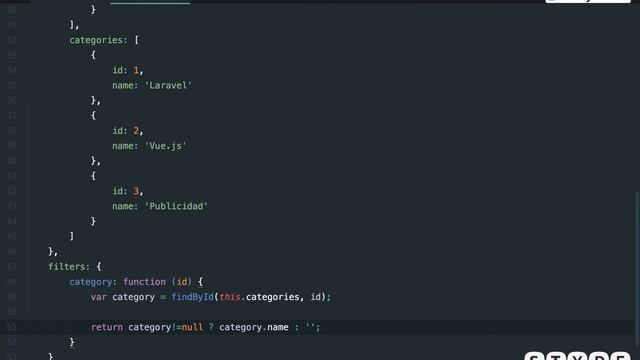Click the var keyword
Viewport: 640px width, 360px height.
point(98,297)
